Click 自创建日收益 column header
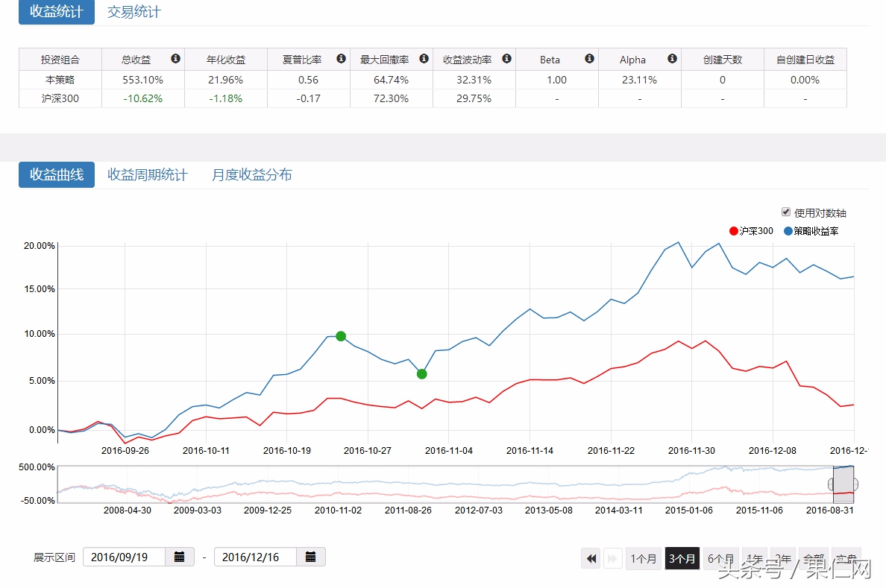 tap(805, 60)
